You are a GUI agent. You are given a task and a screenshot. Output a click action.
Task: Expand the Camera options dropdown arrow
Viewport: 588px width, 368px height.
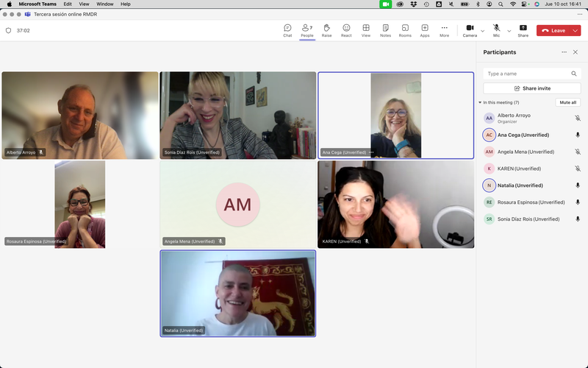483,31
